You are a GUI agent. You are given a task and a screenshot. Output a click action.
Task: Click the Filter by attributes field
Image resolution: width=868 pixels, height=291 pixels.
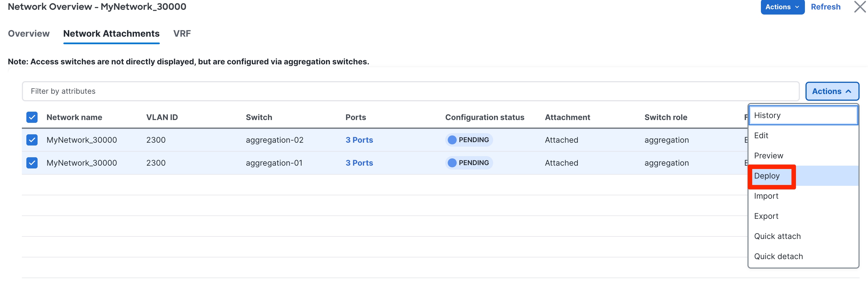[x=410, y=91]
